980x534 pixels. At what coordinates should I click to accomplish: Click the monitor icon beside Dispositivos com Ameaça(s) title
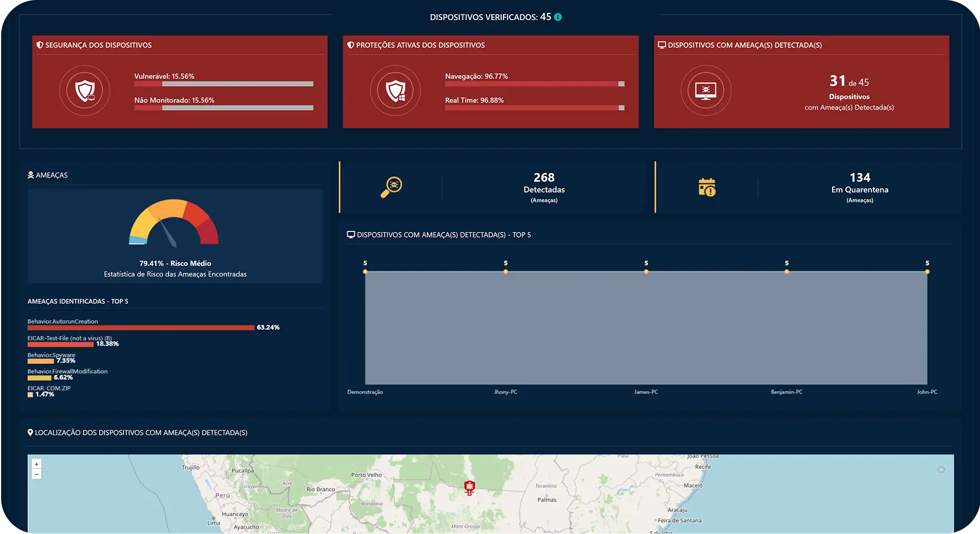pyautogui.click(x=662, y=45)
